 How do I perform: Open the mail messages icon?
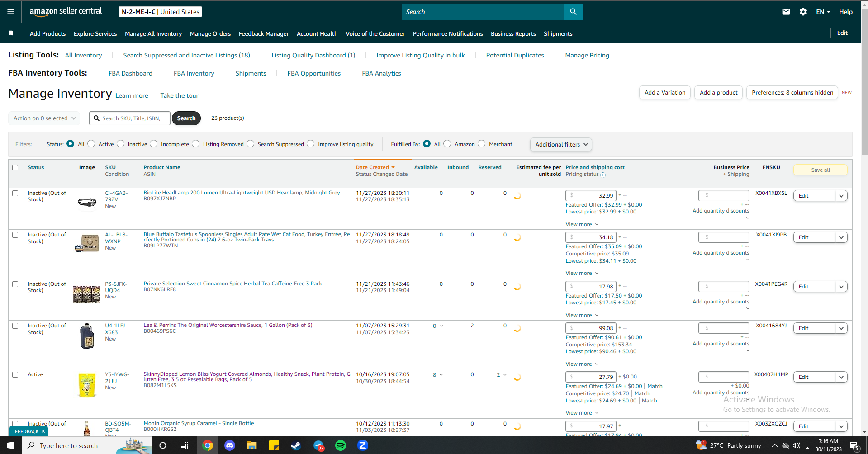coord(786,12)
